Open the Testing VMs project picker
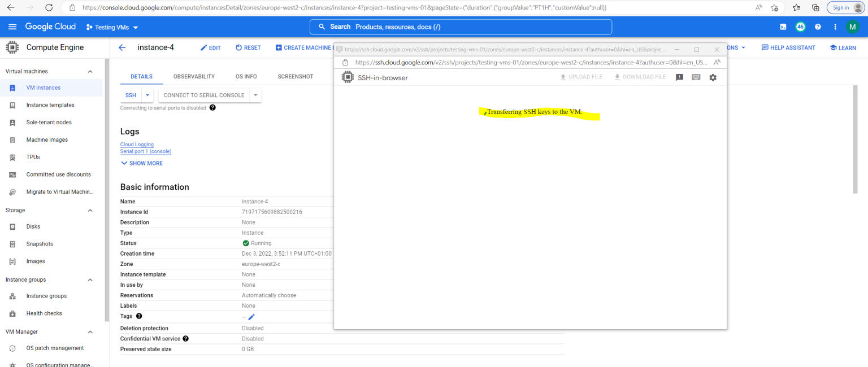Screen dimensions: 868x367 coord(111,27)
